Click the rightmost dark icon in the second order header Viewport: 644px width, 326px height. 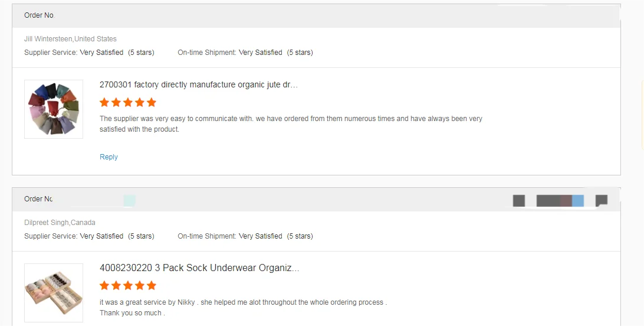(x=602, y=201)
